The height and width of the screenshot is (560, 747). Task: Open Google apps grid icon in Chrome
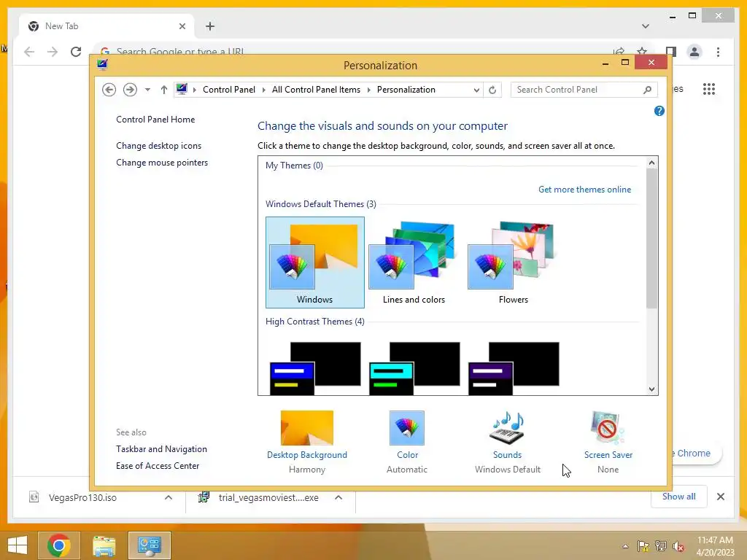[709, 89]
